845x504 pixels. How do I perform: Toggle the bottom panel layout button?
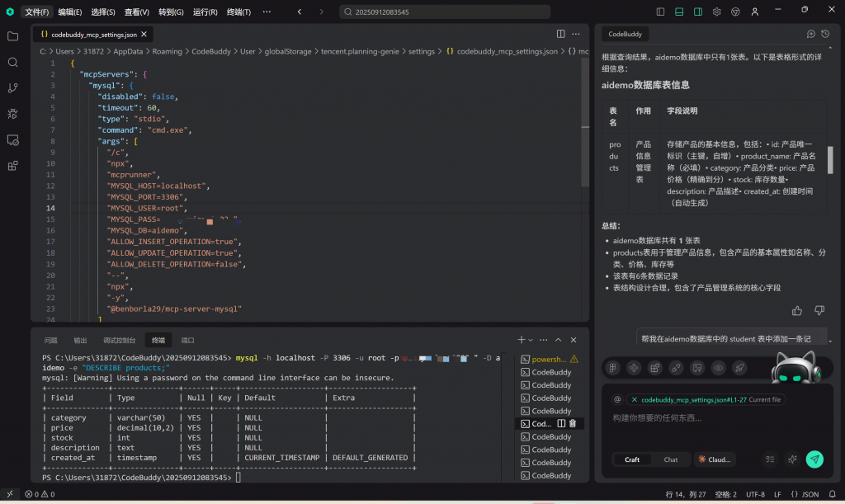point(679,12)
